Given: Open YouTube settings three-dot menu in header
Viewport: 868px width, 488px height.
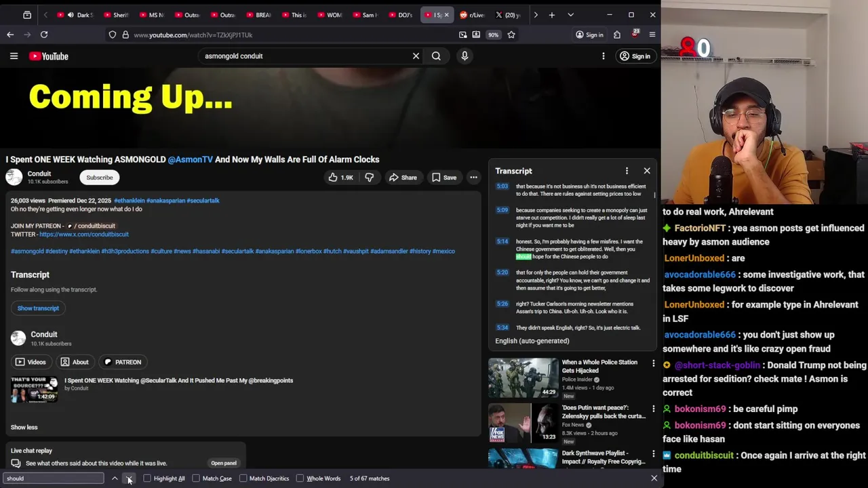Looking at the screenshot, I should tap(603, 56).
